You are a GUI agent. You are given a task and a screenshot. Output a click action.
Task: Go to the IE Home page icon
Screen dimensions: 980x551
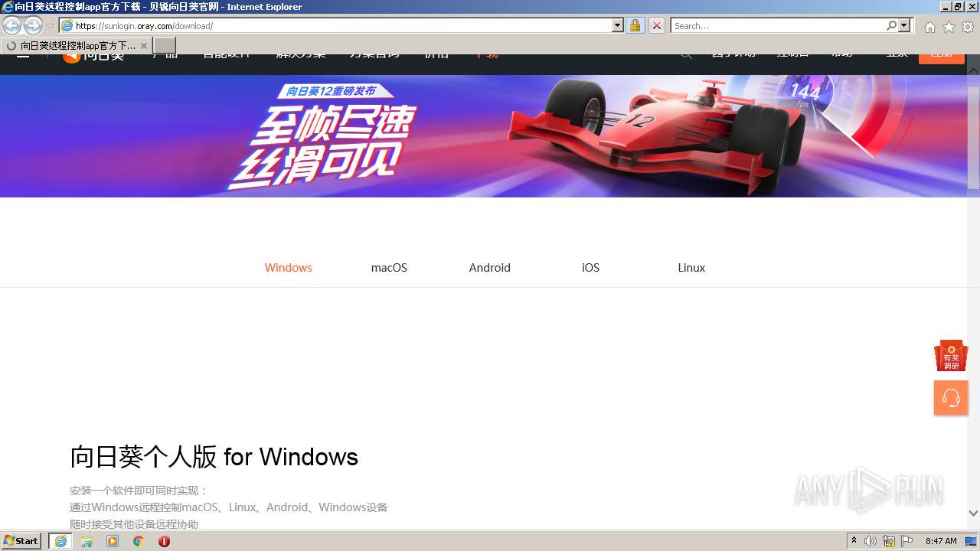coord(929,27)
